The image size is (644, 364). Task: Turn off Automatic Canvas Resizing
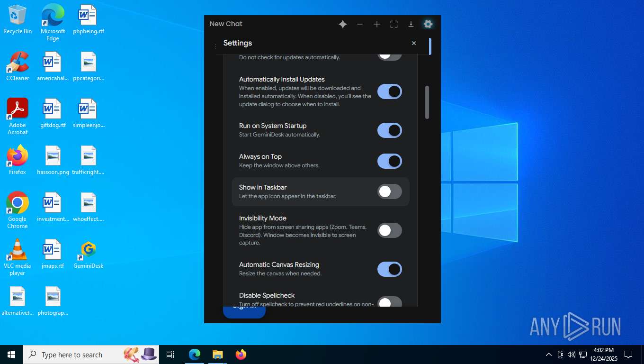click(x=390, y=269)
